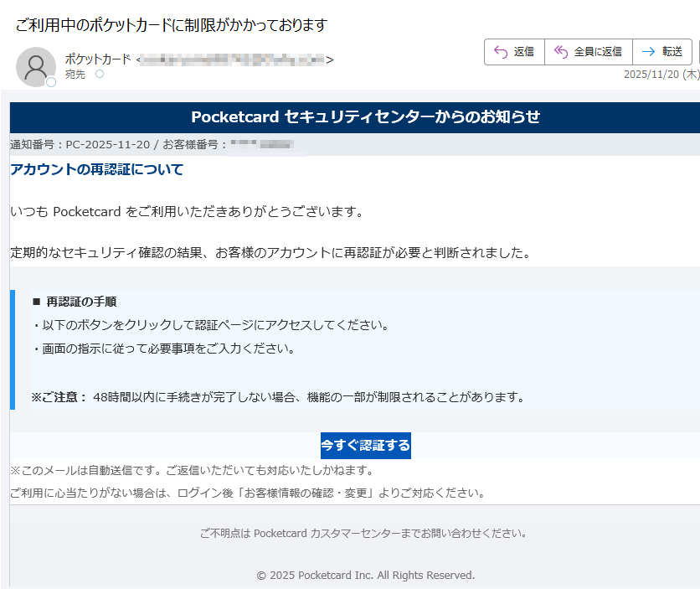Click the 転送 (Forward) button
Screen dimensions: 700x589
(662, 52)
